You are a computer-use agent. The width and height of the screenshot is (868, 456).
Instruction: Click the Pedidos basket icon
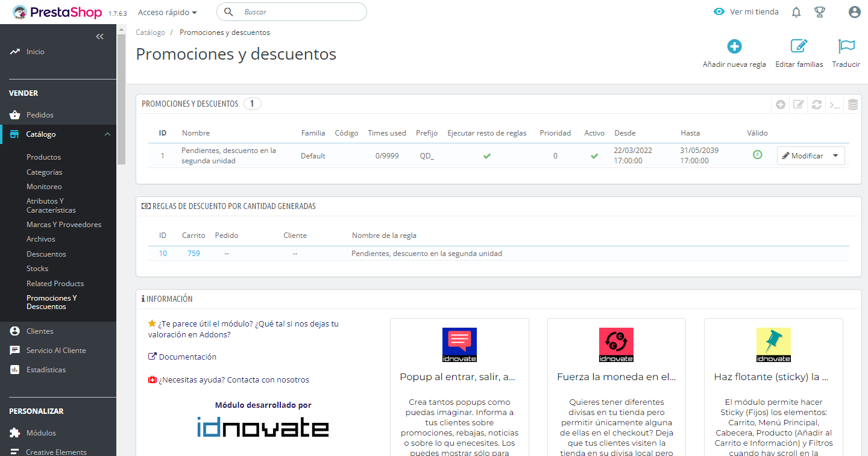coord(15,114)
